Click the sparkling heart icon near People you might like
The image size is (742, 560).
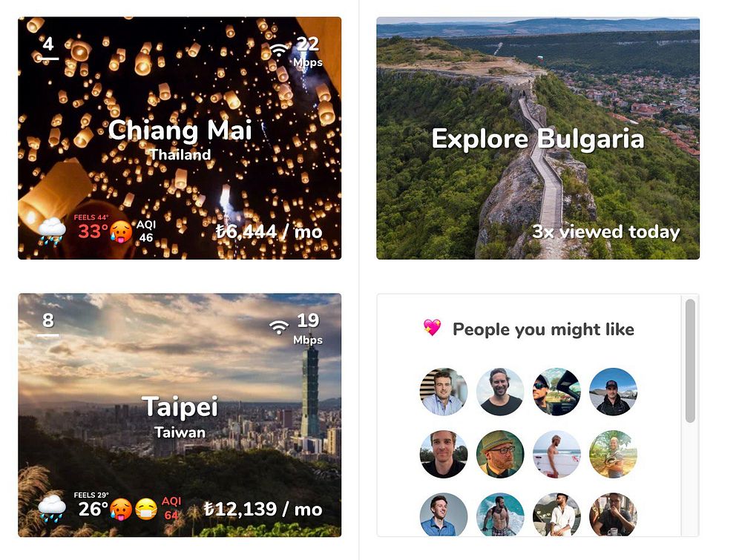[432, 327]
